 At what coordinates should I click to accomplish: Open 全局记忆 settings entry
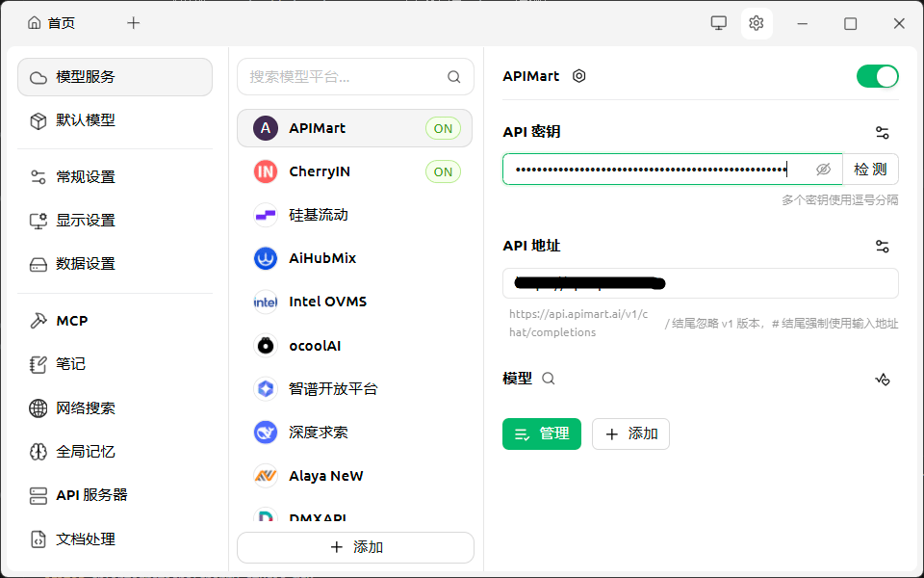point(115,452)
